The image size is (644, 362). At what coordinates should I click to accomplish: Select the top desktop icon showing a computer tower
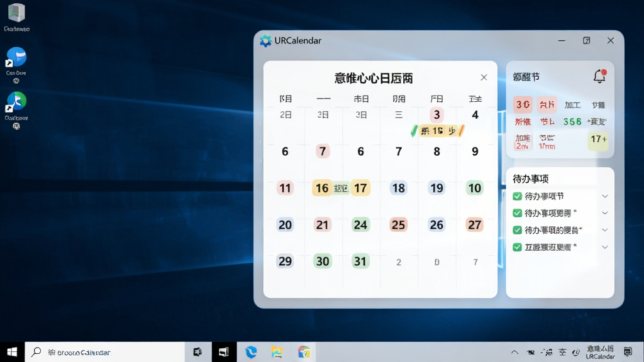tap(16, 13)
